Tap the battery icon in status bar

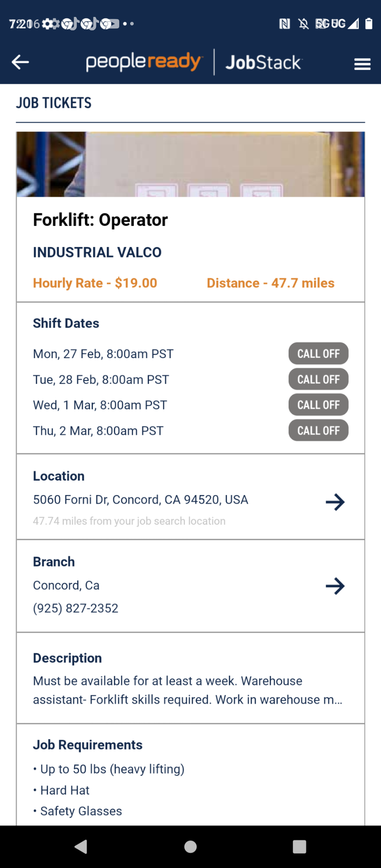pos(369,24)
